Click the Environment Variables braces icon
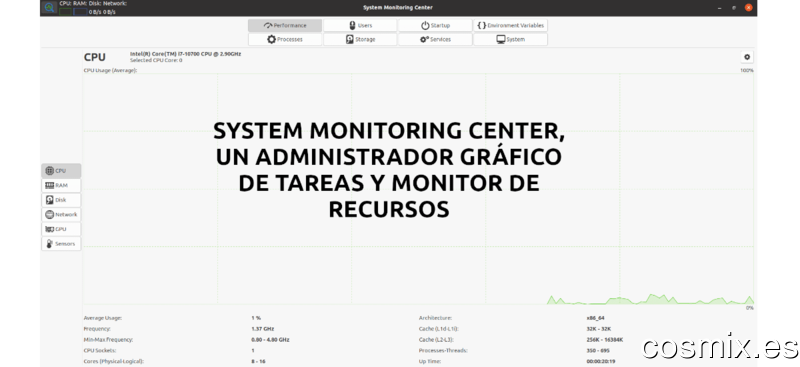The image size is (800, 367). tap(481, 26)
